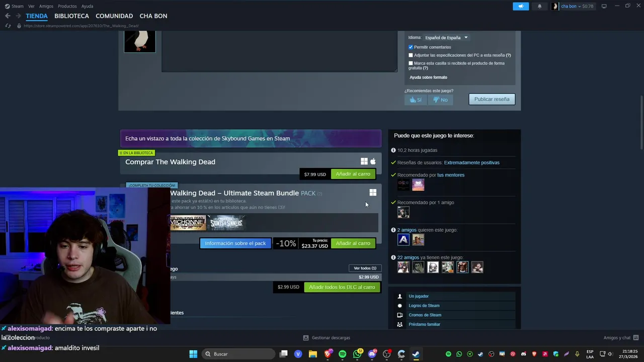644x362 pixels.
Task: Open Brave browser from the taskbar
Action: click(x=328, y=354)
